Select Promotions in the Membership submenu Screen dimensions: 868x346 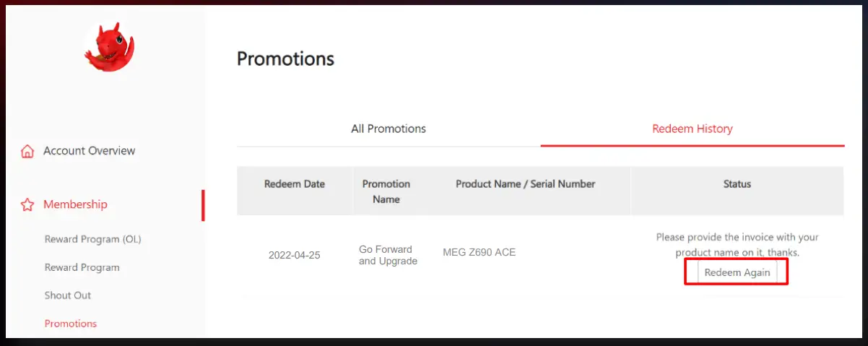point(71,324)
